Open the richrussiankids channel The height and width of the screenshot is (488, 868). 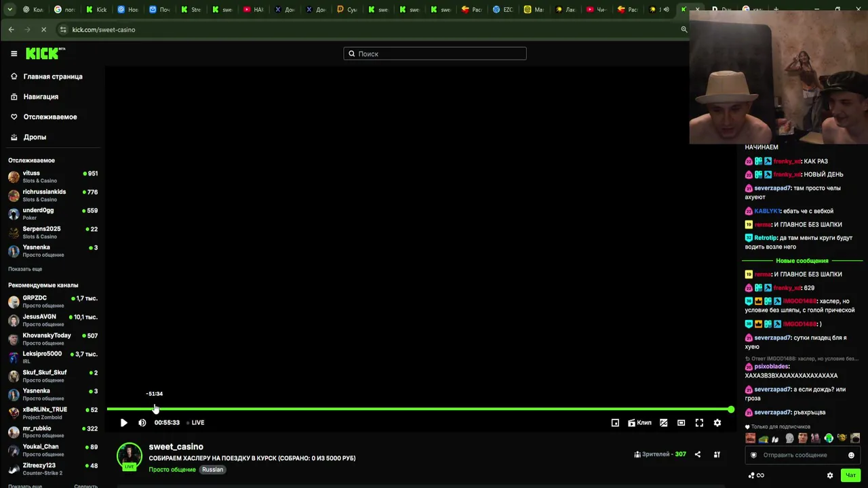pyautogui.click(x=53, y=195)
